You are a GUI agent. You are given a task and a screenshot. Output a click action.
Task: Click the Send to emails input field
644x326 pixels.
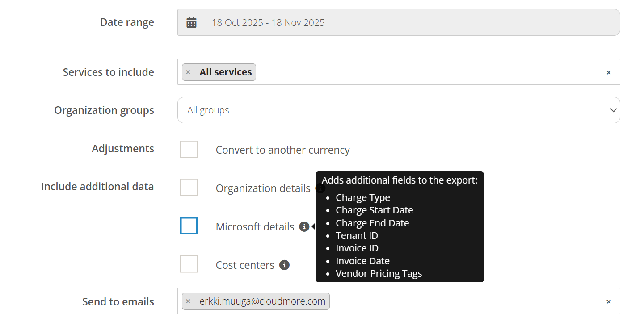(447, 301)
